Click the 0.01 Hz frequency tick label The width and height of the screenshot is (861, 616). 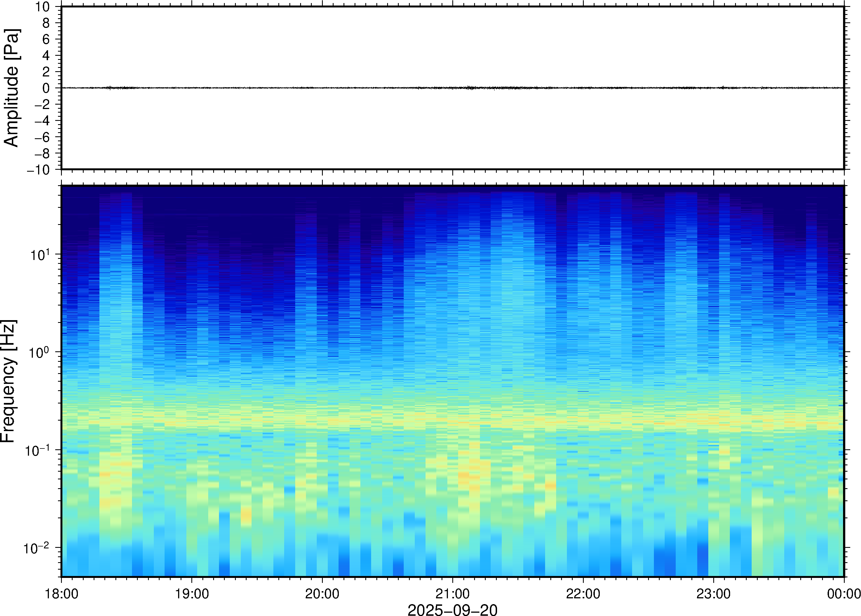[x=36, y=548]
